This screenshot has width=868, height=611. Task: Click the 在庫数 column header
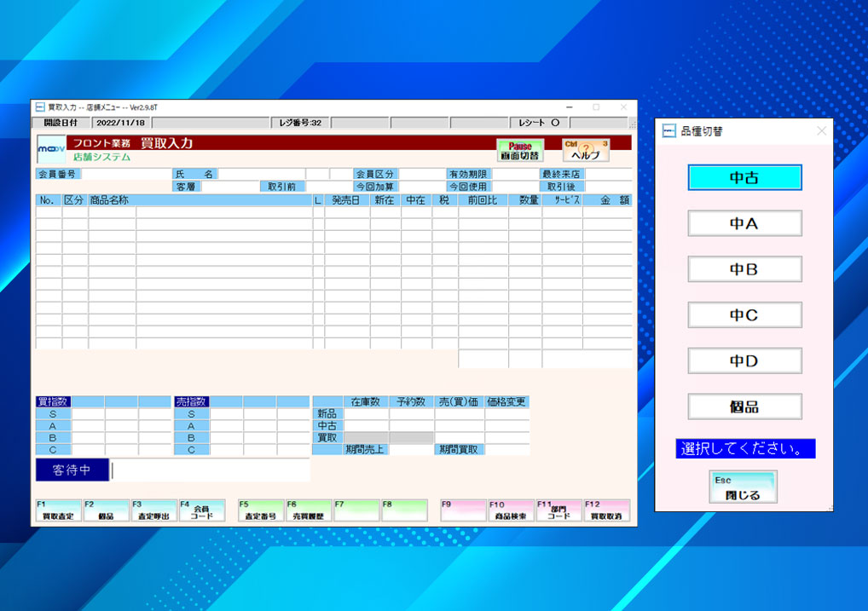(365, 402)
